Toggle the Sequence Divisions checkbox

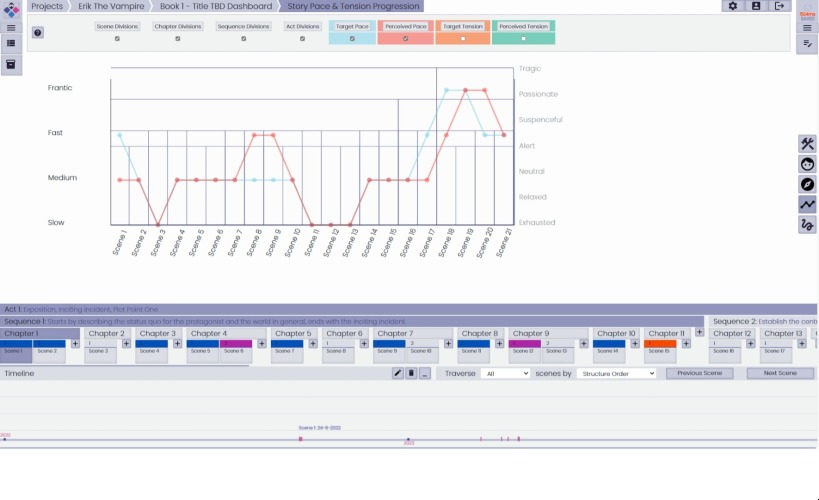(243, 39)
